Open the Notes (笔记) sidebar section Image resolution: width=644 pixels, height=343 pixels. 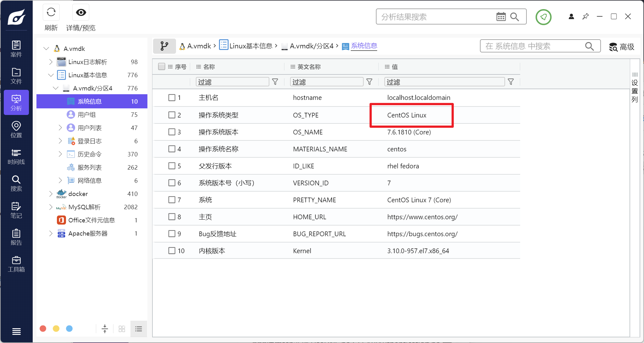tap(16, 210)
